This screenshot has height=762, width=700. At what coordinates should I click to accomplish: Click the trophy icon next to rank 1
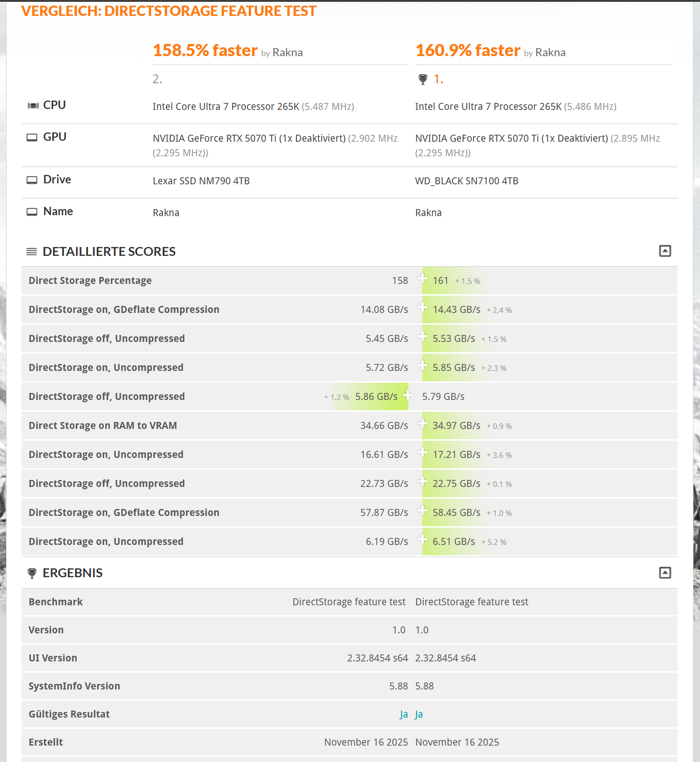[423, 80]
